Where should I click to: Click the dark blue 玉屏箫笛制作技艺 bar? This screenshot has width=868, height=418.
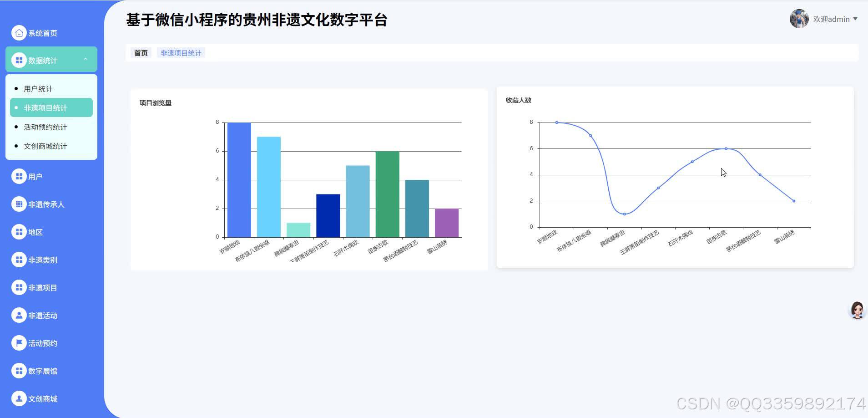pyautogui.click(x=328, y=216)
